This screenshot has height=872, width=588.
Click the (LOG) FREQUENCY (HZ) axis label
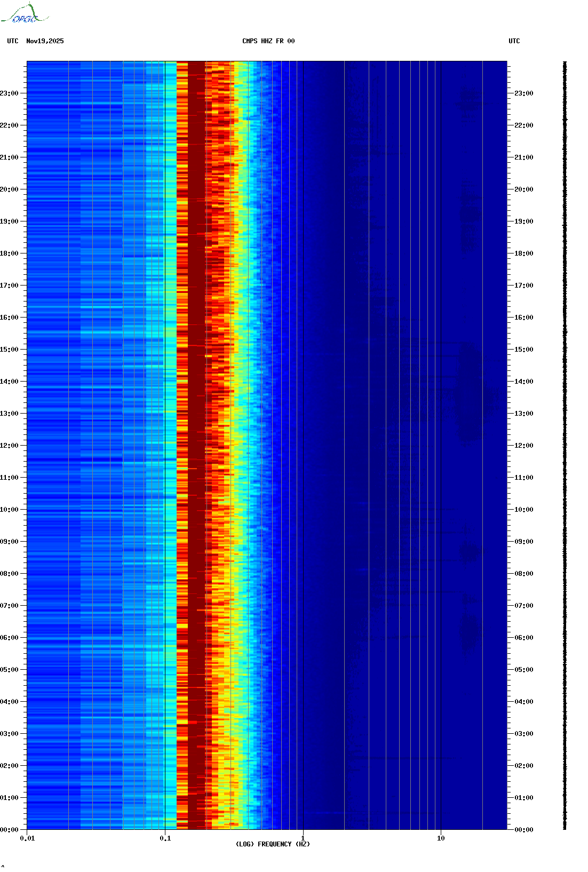point(273,844)
